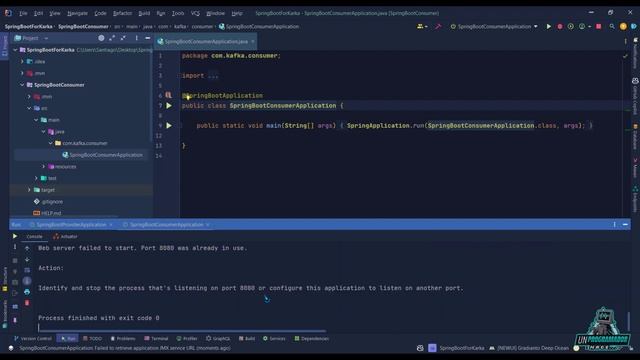The width and height of the screenshot is (640, 360).
Task: Open Services tool window
Action: pos(274,338)
